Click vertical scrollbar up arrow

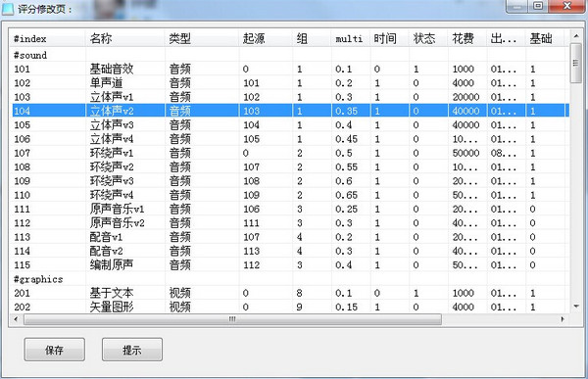pos(576,35)
